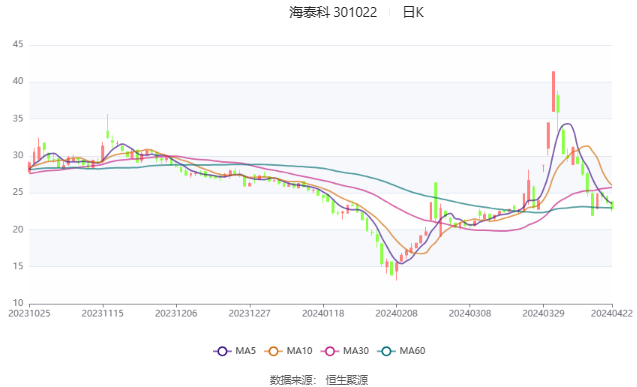Toggle the MA10 legend series
This screenshot has height=387, width=637.
(x=288, y=351)
